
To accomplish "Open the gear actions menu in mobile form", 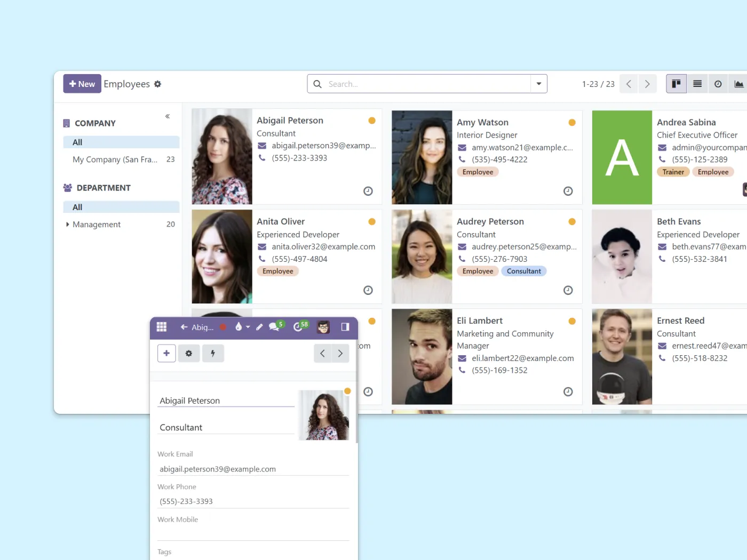I will tap(189, 353).
